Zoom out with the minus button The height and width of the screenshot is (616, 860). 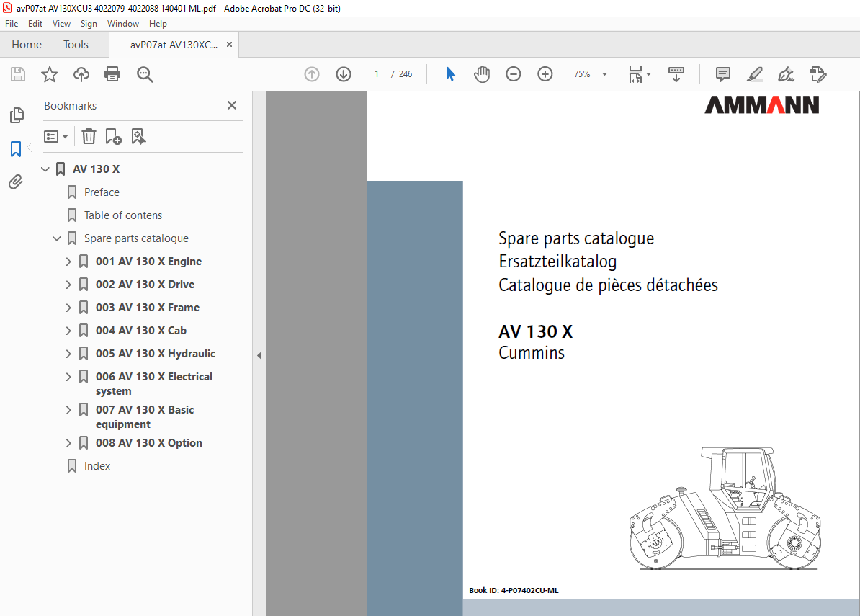coord(514,74)
